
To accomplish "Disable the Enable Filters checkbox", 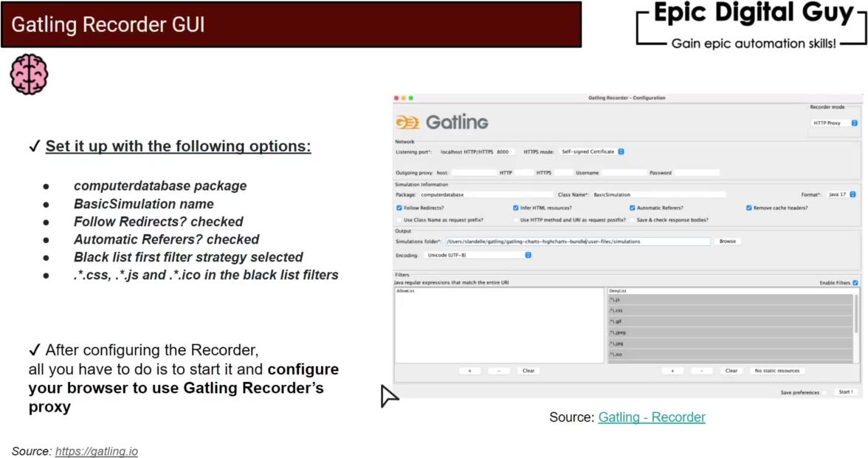I will (855, 283).
